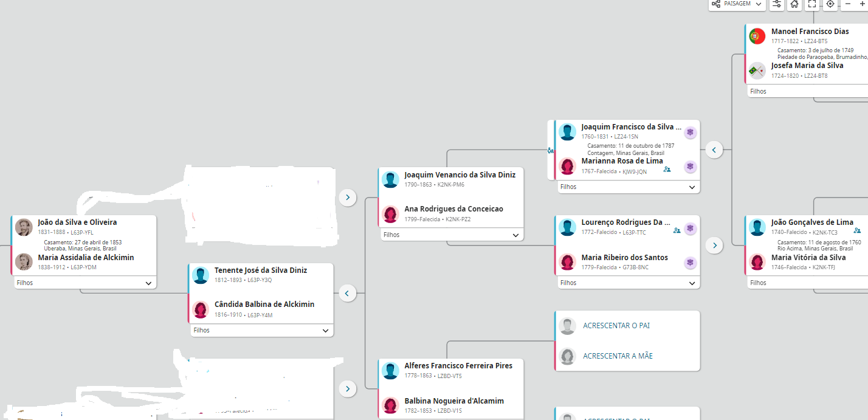Zoom out with the minus button
This screenshot has width=868, height=420.
point(848,4)
